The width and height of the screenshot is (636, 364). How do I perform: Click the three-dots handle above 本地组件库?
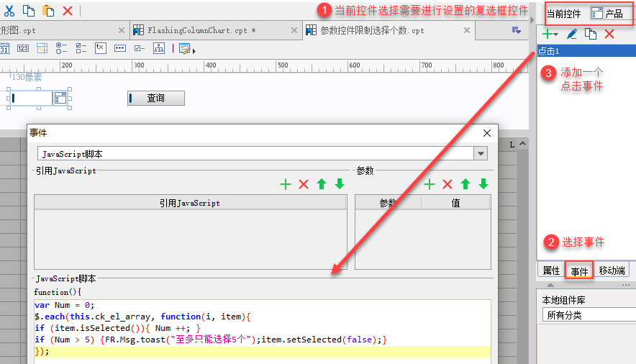point(626,285)
